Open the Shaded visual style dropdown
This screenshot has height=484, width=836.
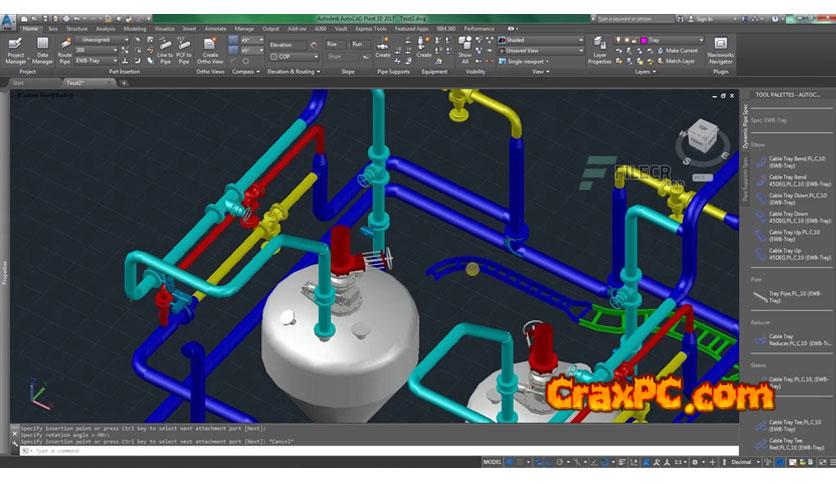[x=542, y=40]
